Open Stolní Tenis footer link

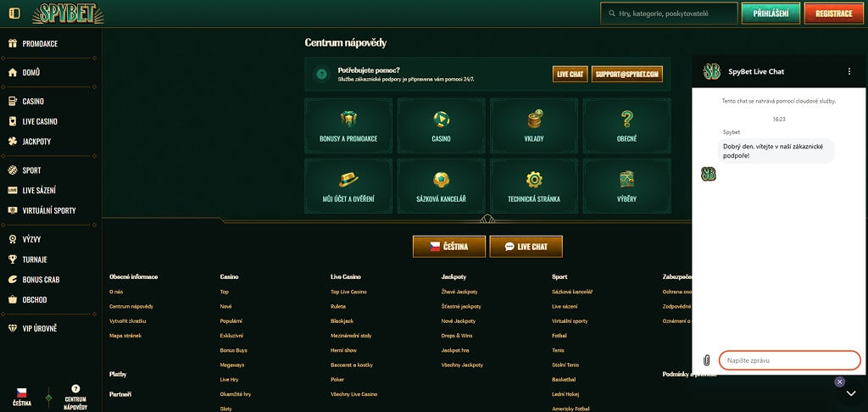[565, 365]
